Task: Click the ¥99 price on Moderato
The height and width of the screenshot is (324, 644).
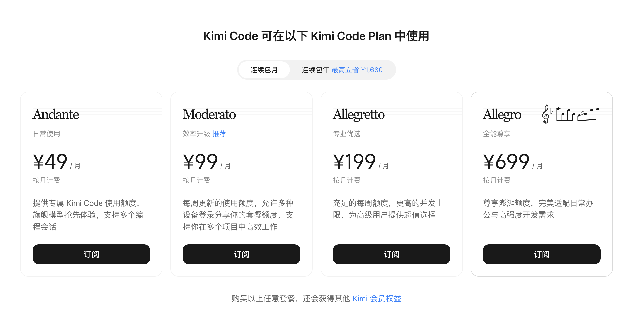Action: point(201,162)
